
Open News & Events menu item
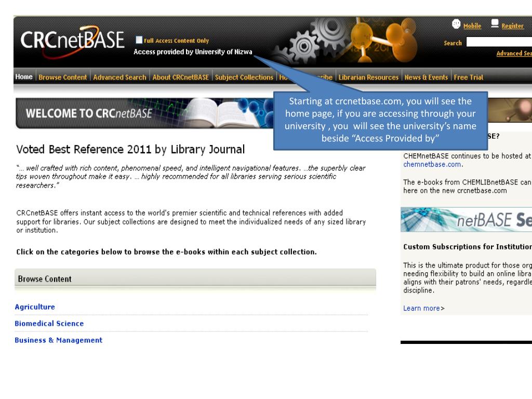pyautogui.click(x=426, y=77)
